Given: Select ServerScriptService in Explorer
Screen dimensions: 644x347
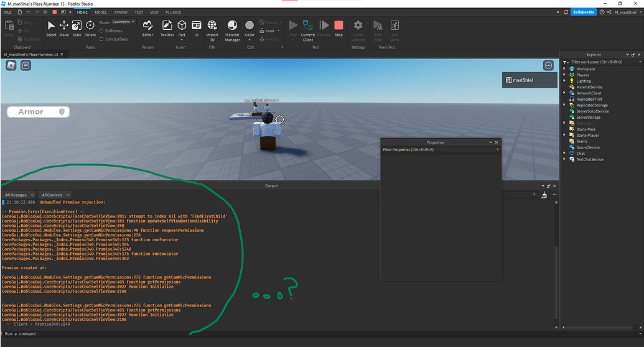Looking at the screenshot, I should tap(592, 111).
